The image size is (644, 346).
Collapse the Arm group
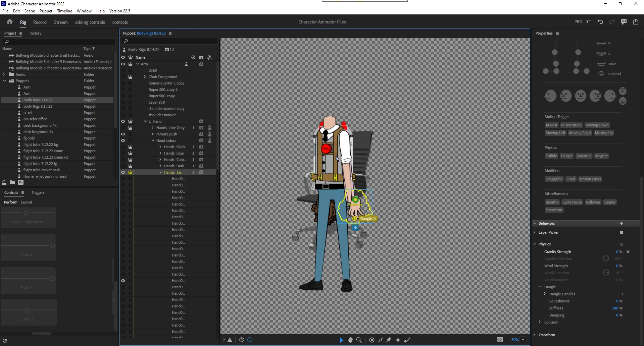point(138,64)
